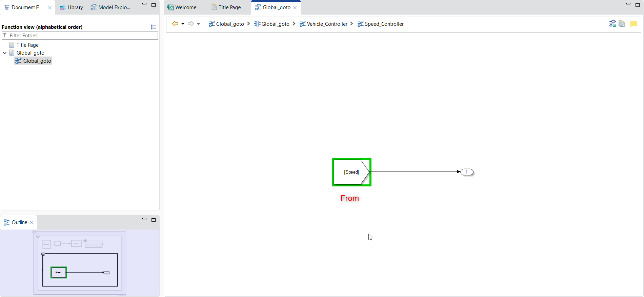This screenshot has height=297, width=644.
Task: Open the Model Explorer tab
Action: tap(110, 7)
